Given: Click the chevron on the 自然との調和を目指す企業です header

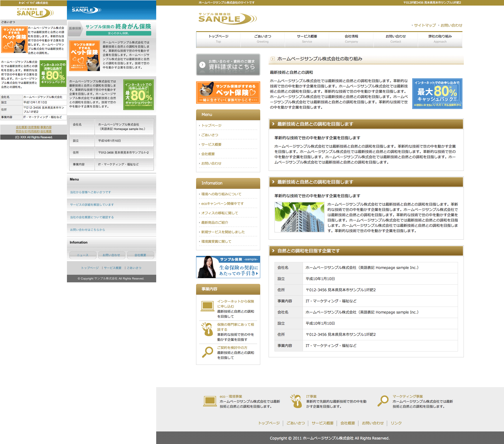Looking at the screenshot, I should (273, 251).
